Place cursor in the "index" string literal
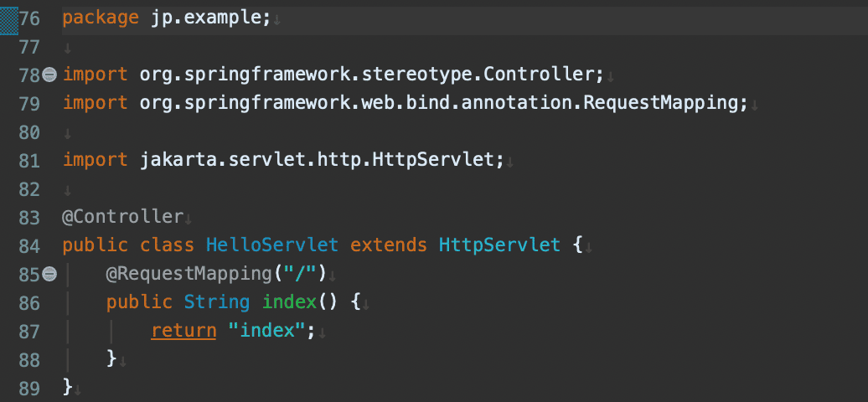 click(266, 331)
